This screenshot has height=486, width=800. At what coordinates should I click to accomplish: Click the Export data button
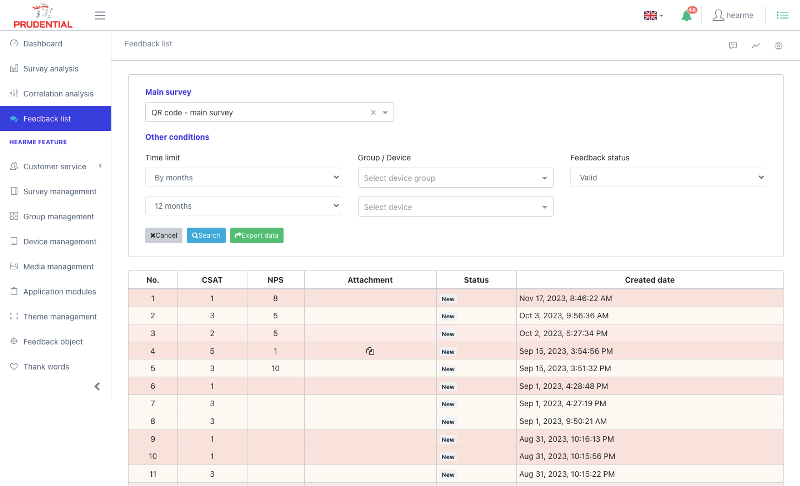tap(257, 235)
